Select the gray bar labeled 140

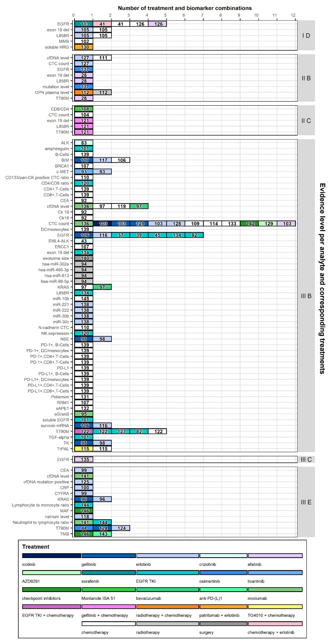pos(84,258)
